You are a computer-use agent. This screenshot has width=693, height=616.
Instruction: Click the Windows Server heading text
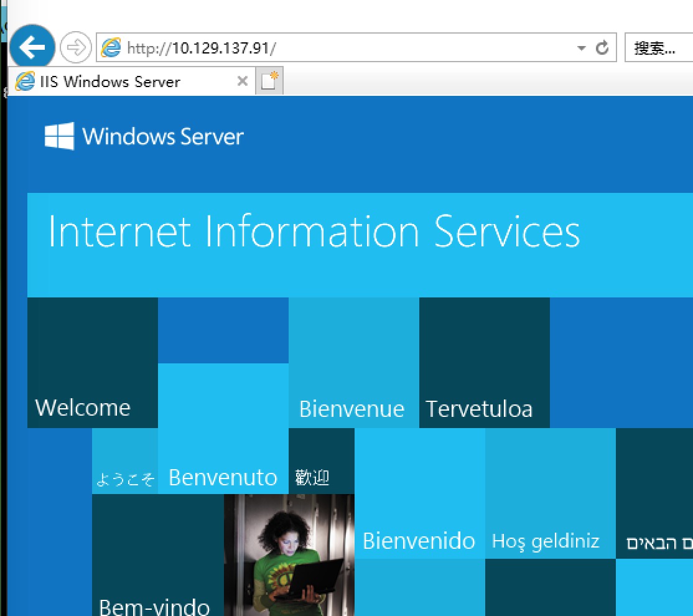pos(162,136)
